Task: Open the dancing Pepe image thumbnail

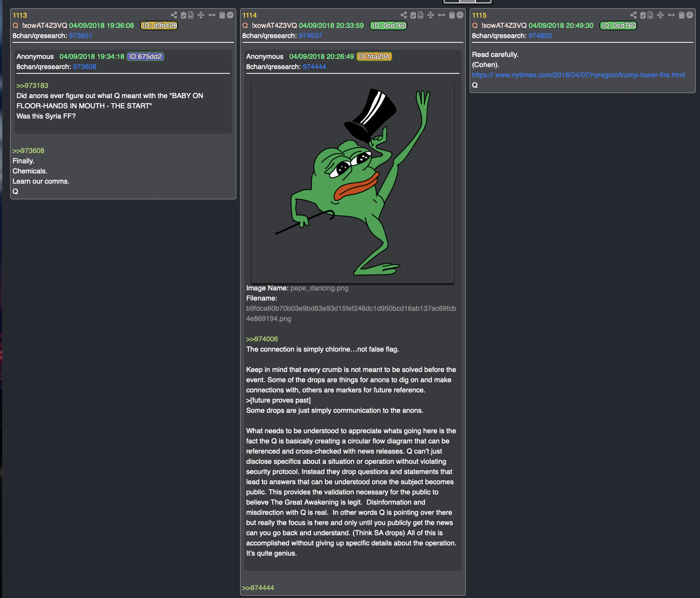Action: pyautogui.click(x=353, y=182)
